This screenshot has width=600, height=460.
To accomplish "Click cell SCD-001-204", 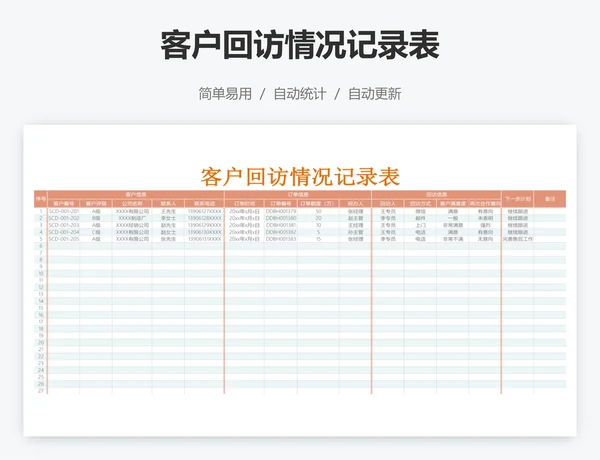I will pyautogui.click(x=64, y=232).
